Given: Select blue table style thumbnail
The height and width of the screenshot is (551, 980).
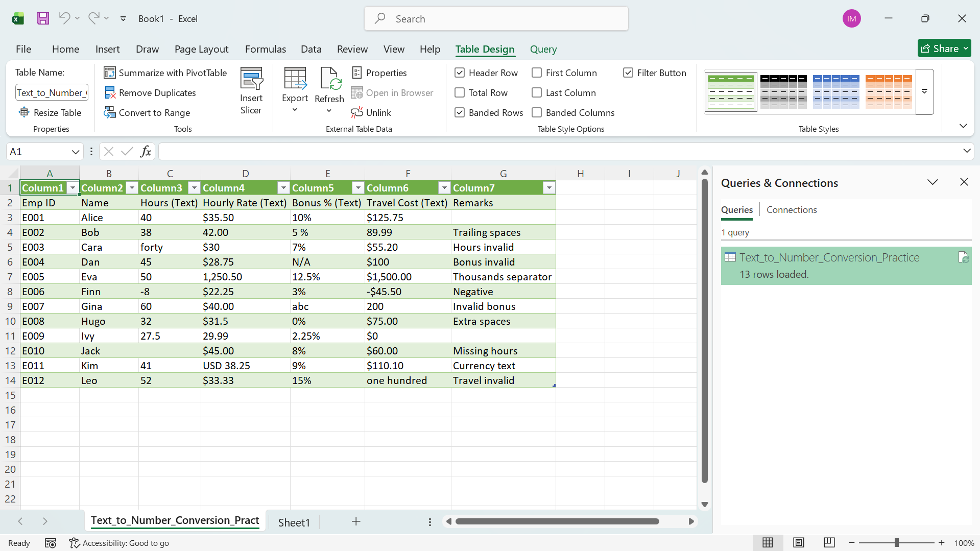Looking at the screenshot, I should pos(836,92).
